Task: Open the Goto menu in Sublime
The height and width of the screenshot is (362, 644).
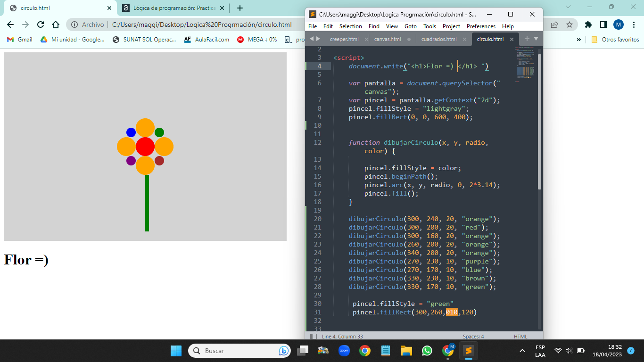Action: 411,26
